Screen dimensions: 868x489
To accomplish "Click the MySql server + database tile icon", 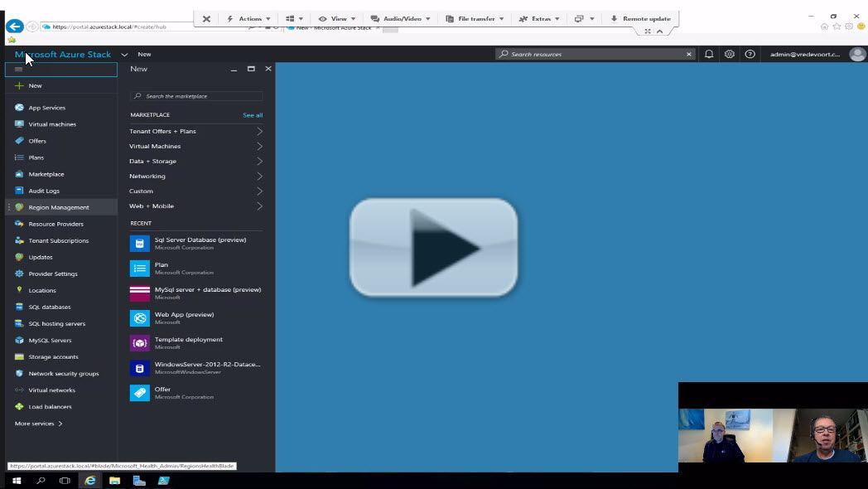I will pos(139,293).
